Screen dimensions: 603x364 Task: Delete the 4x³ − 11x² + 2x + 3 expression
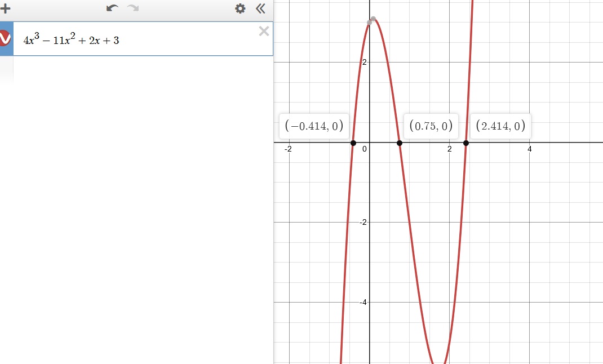coord(263,32)
